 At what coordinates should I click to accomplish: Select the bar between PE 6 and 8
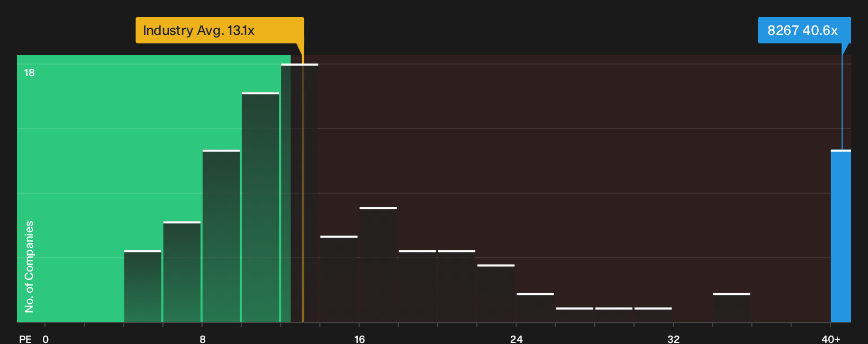pos(182,271)
